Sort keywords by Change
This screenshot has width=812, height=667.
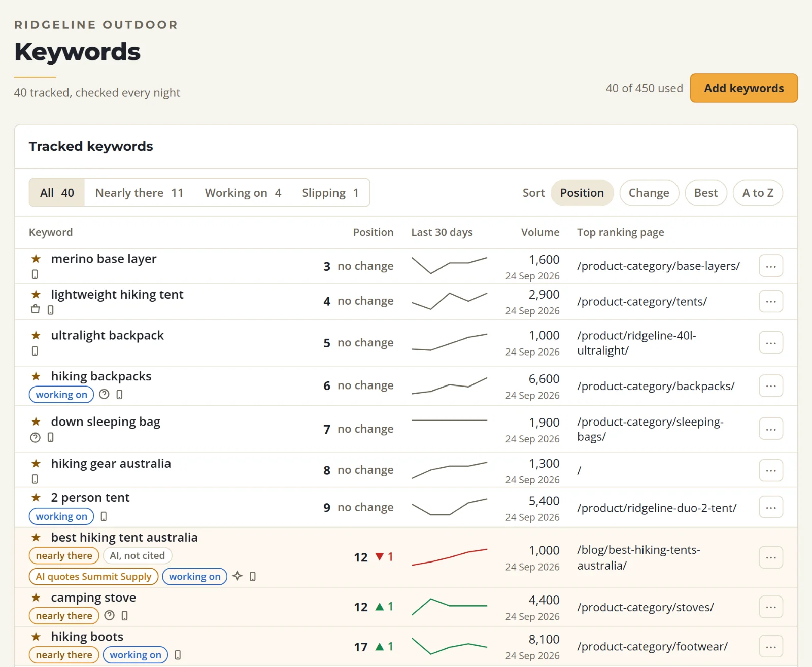649,193
